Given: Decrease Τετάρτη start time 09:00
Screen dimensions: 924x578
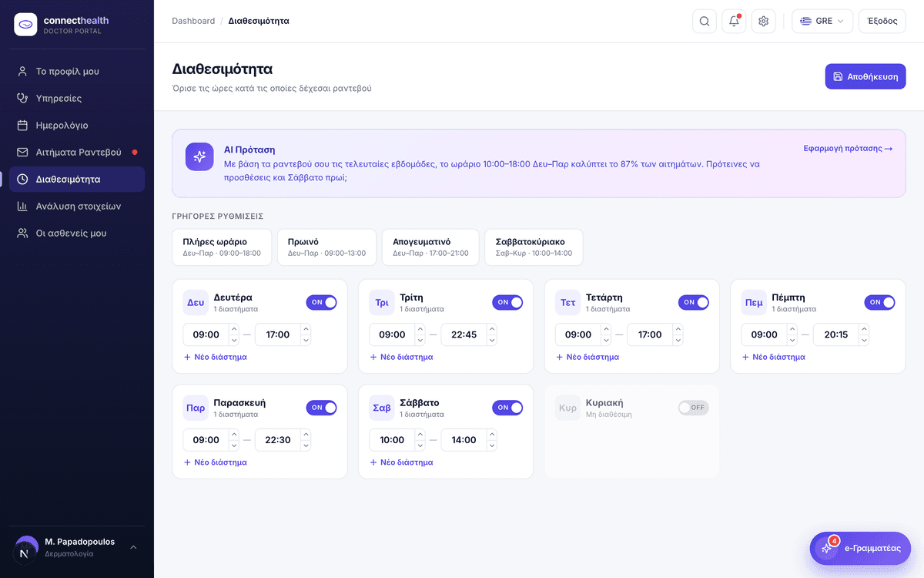Looking at the screenshot, I should coord(606,340).
